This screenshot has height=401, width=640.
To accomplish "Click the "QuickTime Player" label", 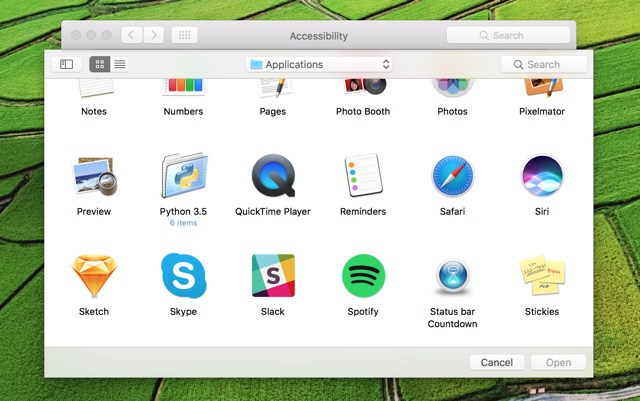I will (x=273, y=212).
